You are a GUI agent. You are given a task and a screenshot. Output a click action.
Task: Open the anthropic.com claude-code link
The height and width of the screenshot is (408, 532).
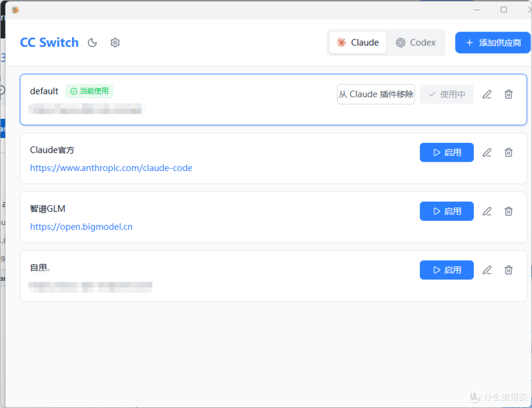point(111,168)
